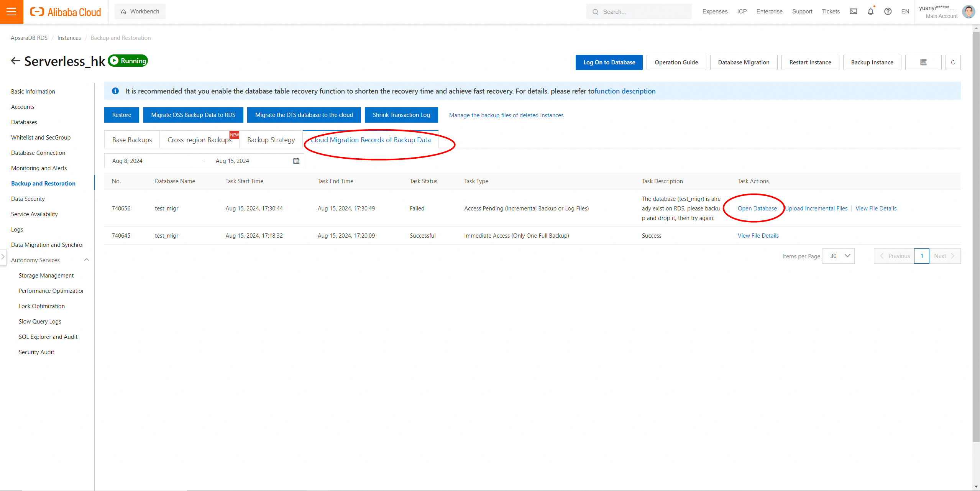Click the Database Migration button
This screenshot has width=980, height=491.
pos(744,62)
